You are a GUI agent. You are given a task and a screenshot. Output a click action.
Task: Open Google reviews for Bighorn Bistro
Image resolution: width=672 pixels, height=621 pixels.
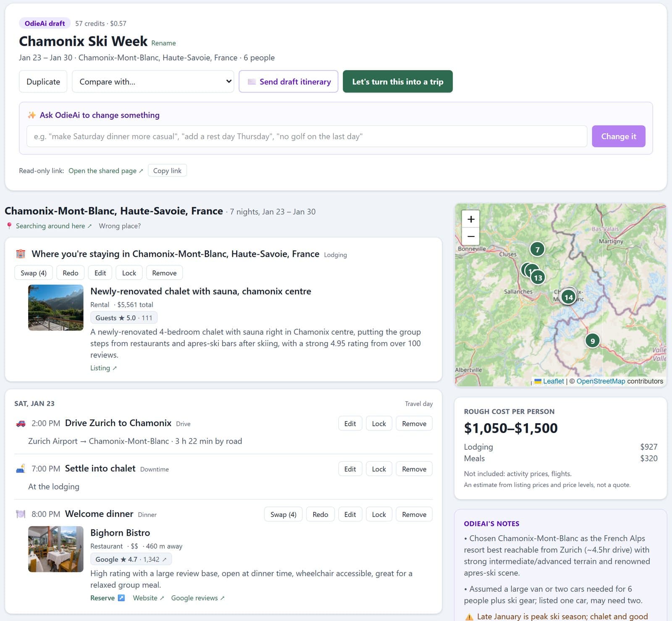pos(198,598)
